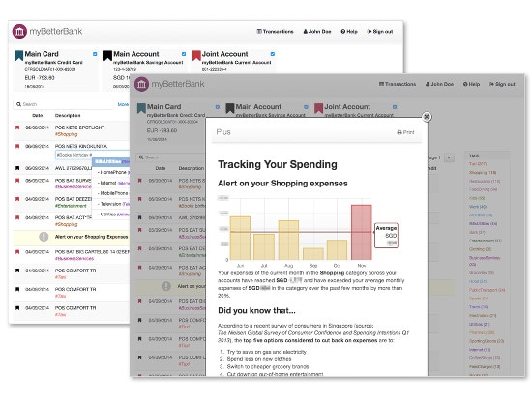The image size is (532, 399).
Task: Select Internet suggestion in tag dropdown
Action: pos(111,183)
